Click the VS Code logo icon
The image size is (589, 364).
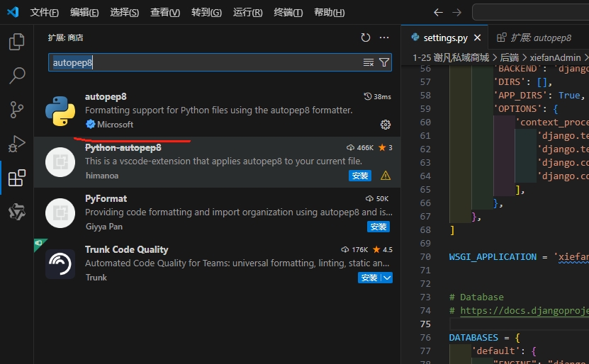[x=13, y=12]
